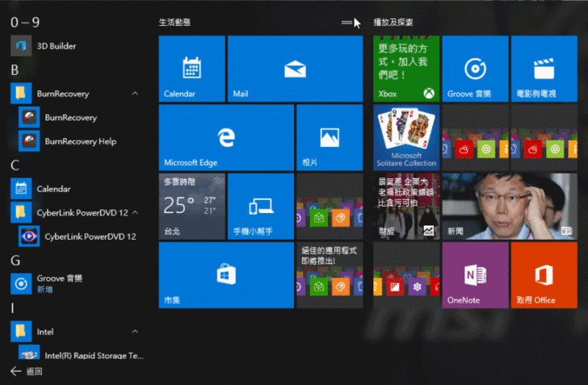Click placeholder app tile beside 手機小幫手
Screen dimensions: 588x385
330,206
